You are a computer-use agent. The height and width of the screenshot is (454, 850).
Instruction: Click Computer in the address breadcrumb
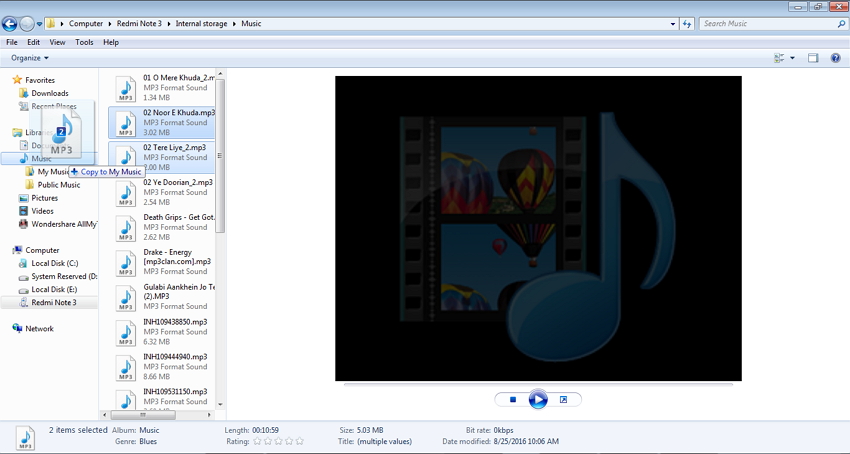tap(86, 24)
